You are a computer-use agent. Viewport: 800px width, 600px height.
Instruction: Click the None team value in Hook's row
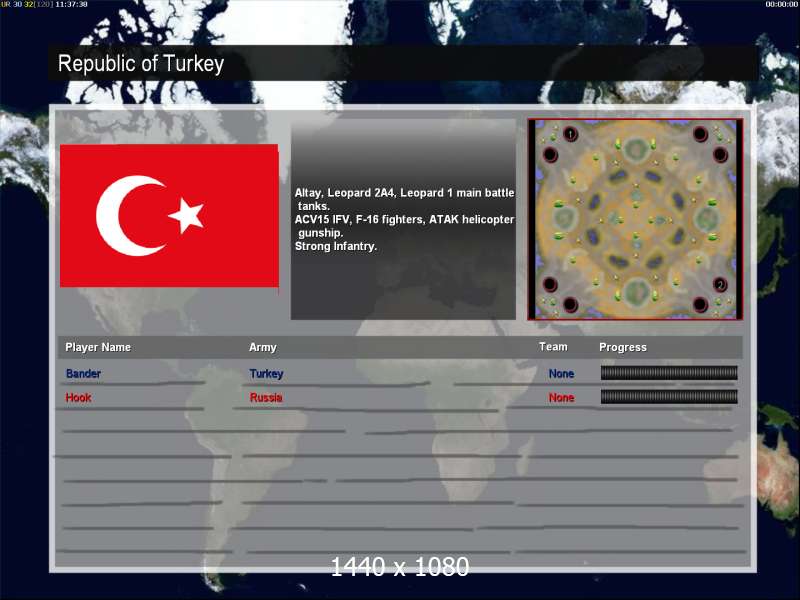tap(561, 397)
